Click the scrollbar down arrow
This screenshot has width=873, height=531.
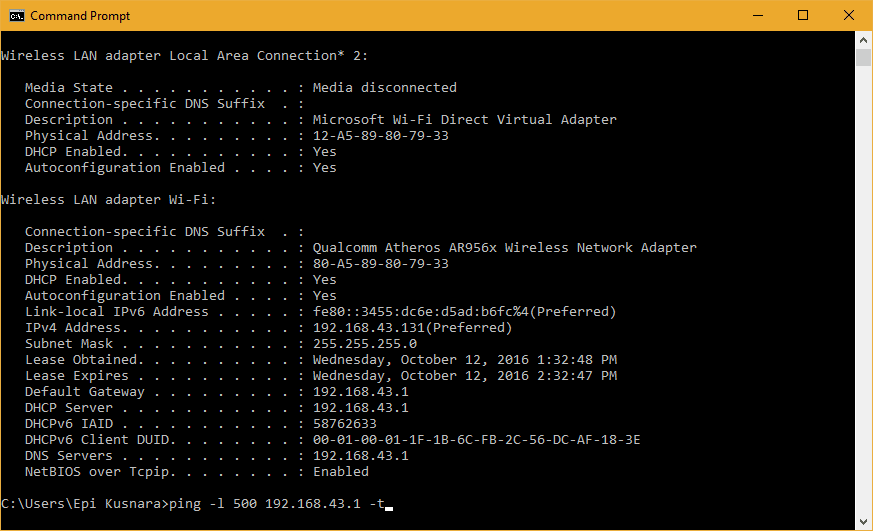click(864, 522)
